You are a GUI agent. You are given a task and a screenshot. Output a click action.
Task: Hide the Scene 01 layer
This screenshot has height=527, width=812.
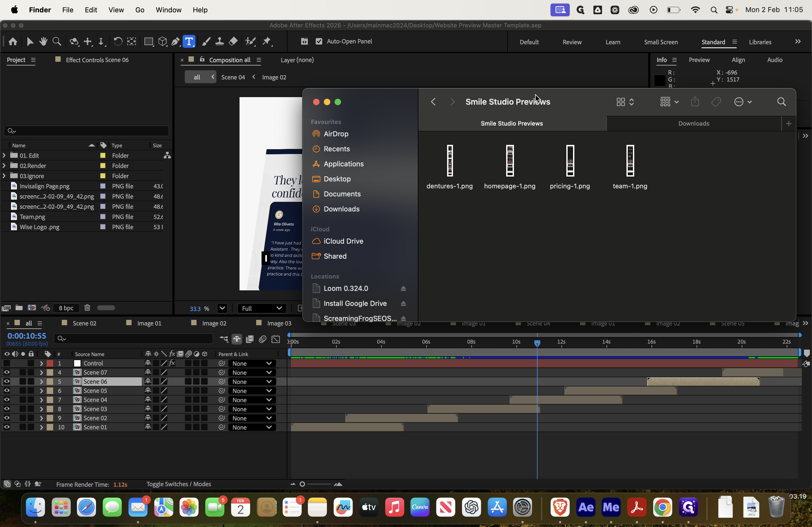7,427
